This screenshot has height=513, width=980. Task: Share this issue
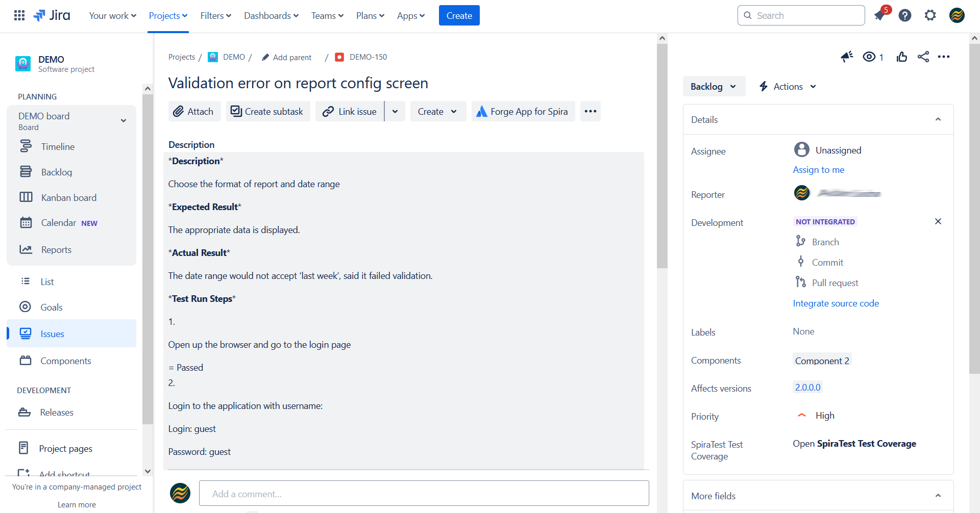923,57
